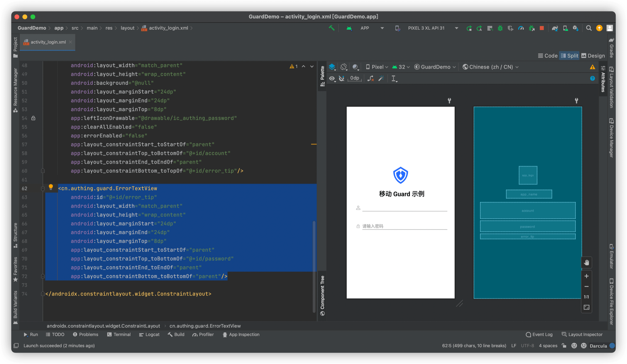Image resolution: width=627 pixels, height=364 pixels.
Task: Toggle the View Options eye icon
Action: point(332,78)
